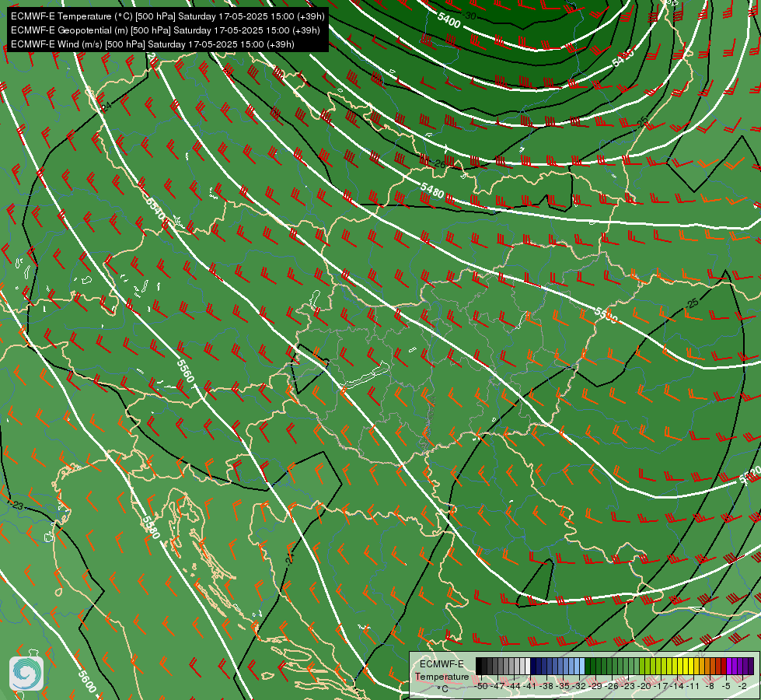Click the -8 tick label in legend
This screenshot has height=700, width=761.
pyautogui.click(x=710, y=686)
